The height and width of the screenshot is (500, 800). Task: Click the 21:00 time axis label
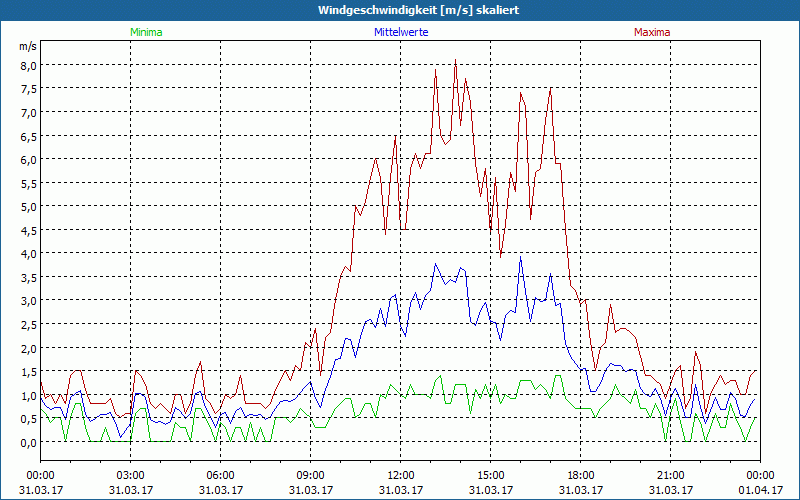click(x=670, y=476)
